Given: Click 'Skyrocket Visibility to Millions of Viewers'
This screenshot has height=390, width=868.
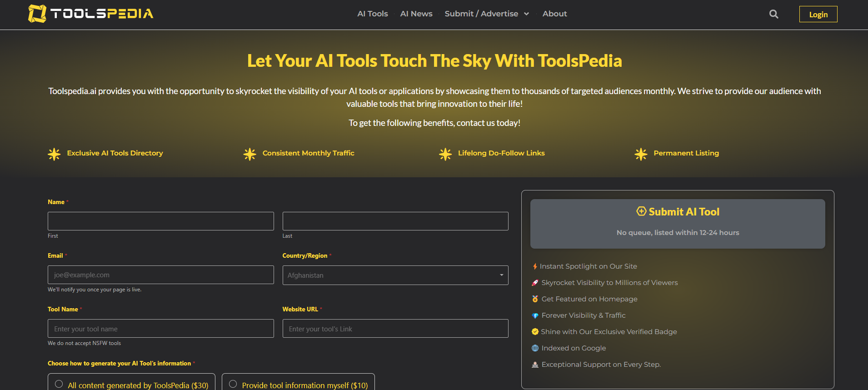Looking at the screenshot, I should (609, 283).
